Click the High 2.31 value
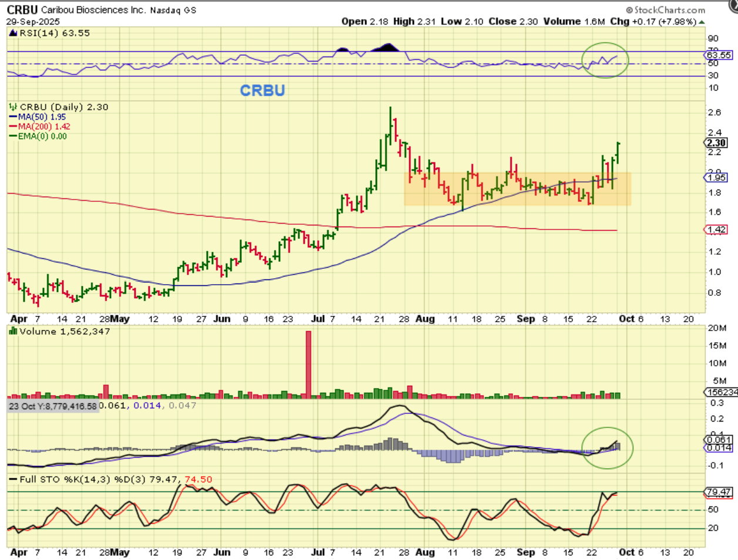 click(x=415, y=21)
